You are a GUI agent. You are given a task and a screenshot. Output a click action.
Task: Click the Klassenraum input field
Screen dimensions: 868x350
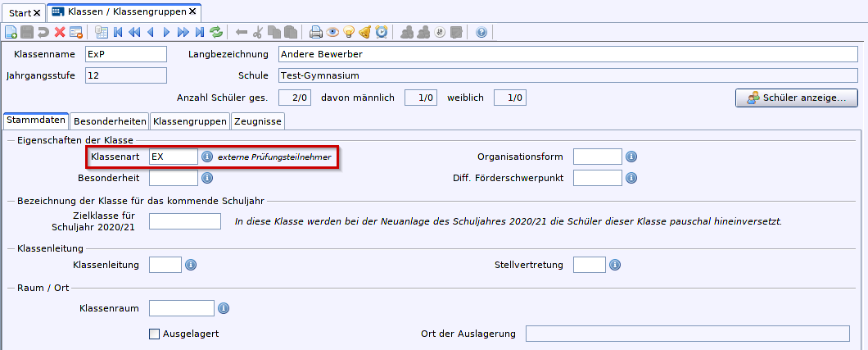[182, 308]
